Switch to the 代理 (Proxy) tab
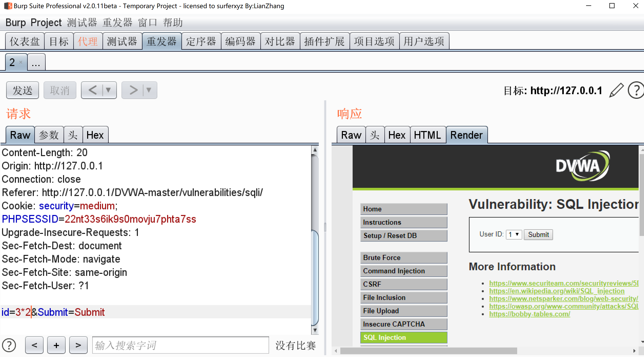The height and width of the screenshot is (357, 644). click(x=87, y=41)
